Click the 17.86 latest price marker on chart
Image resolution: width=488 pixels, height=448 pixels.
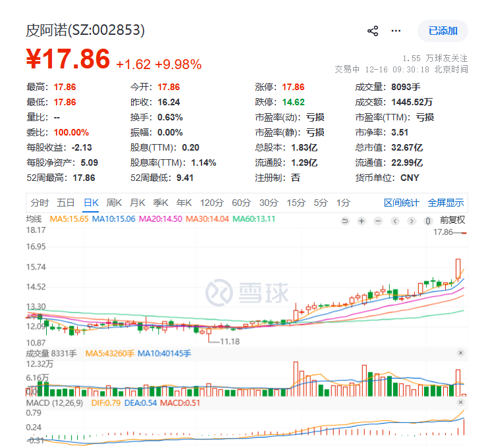coord(443,232)
